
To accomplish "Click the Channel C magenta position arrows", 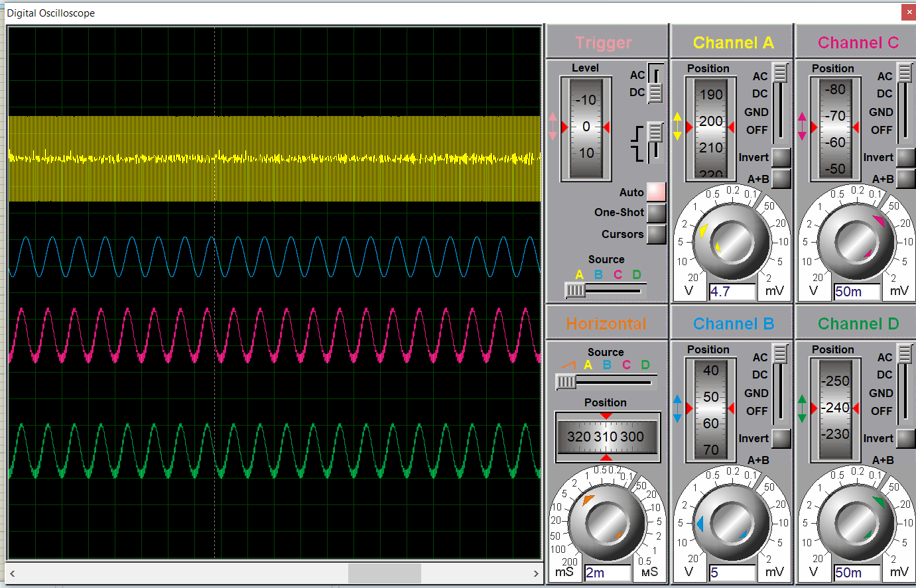I will pyautogui.click(x=802, y=127).
